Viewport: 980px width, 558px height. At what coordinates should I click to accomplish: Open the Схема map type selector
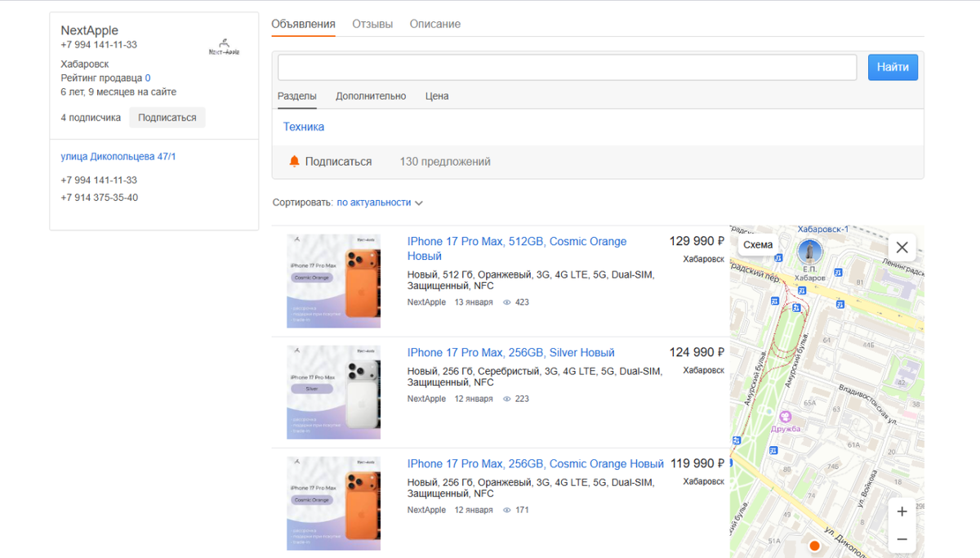(x=758, y=244)
